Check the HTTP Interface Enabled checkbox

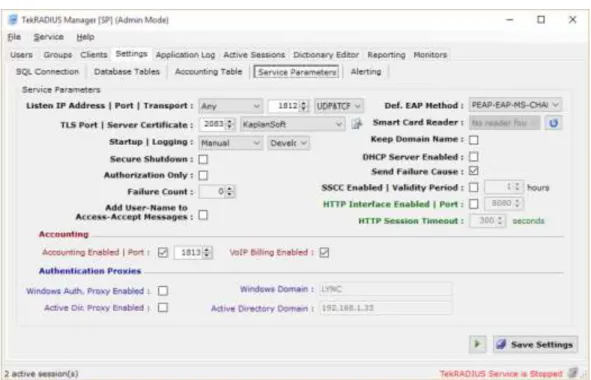(474, 204)
